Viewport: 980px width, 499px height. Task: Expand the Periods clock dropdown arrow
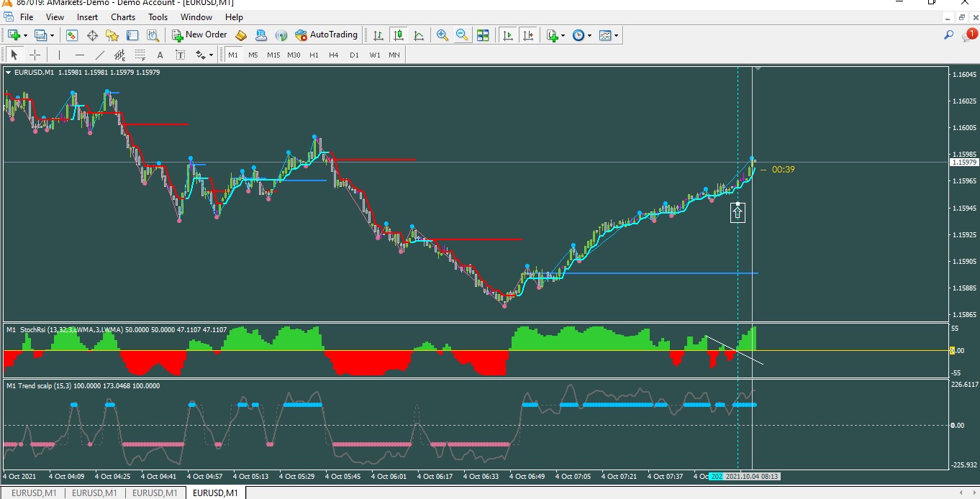click(x=589, y=35)
